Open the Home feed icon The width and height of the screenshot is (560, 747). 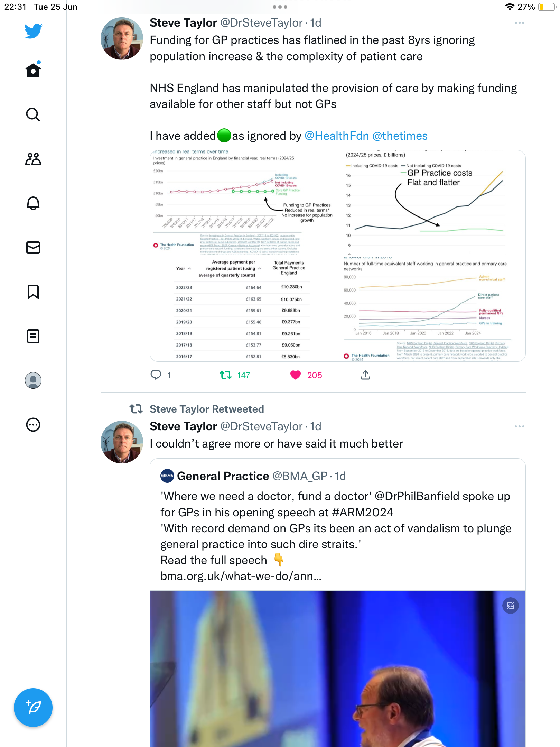pyautogui.click(x=33, y=70)
